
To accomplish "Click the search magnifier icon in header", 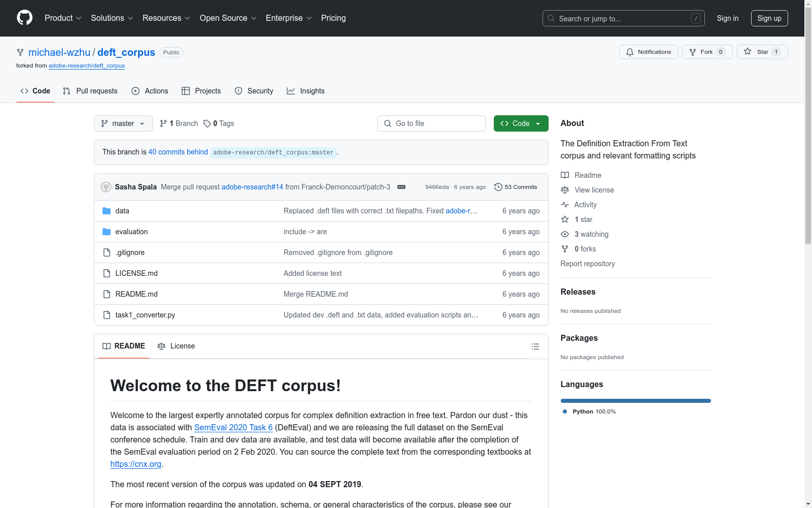I will point(551,18).
